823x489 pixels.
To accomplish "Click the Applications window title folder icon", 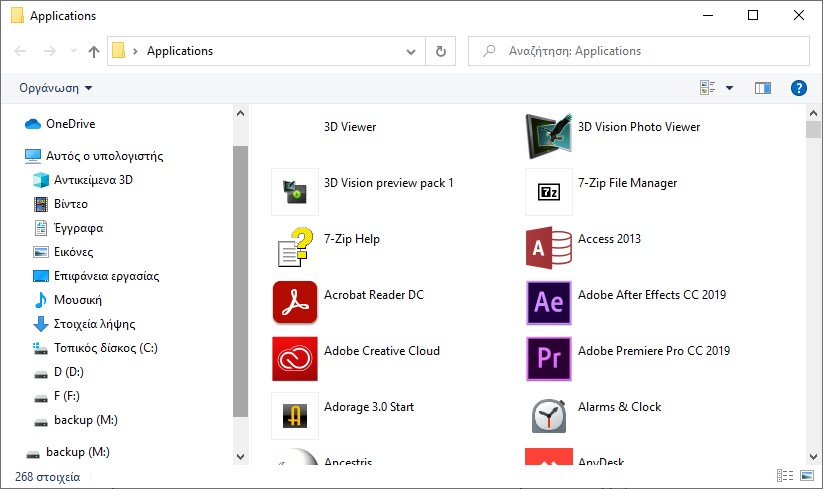I will point(17,15).
